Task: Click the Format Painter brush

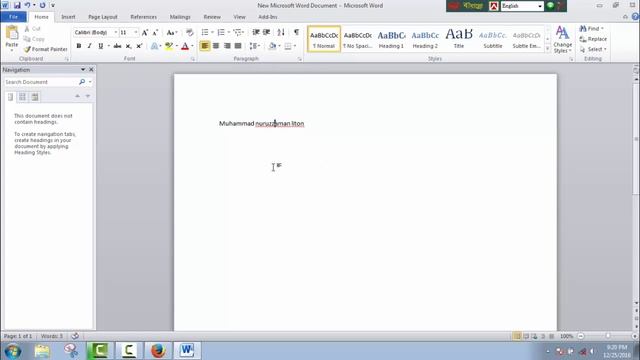Action: pyautogui.click(x=27, y=49)
